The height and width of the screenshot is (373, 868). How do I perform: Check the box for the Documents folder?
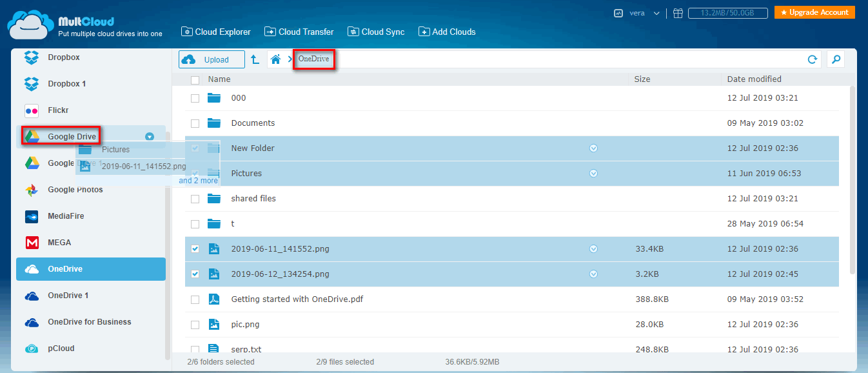pos(195,123)
